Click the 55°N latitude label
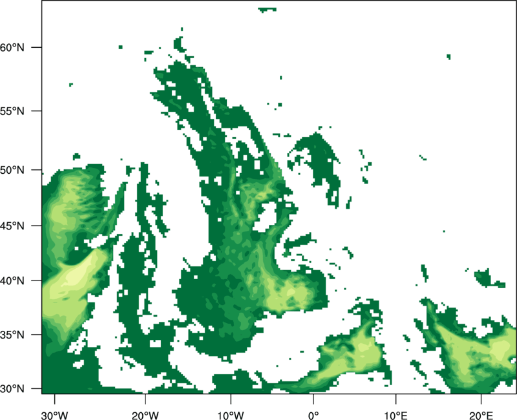 (x=12, y=111)
